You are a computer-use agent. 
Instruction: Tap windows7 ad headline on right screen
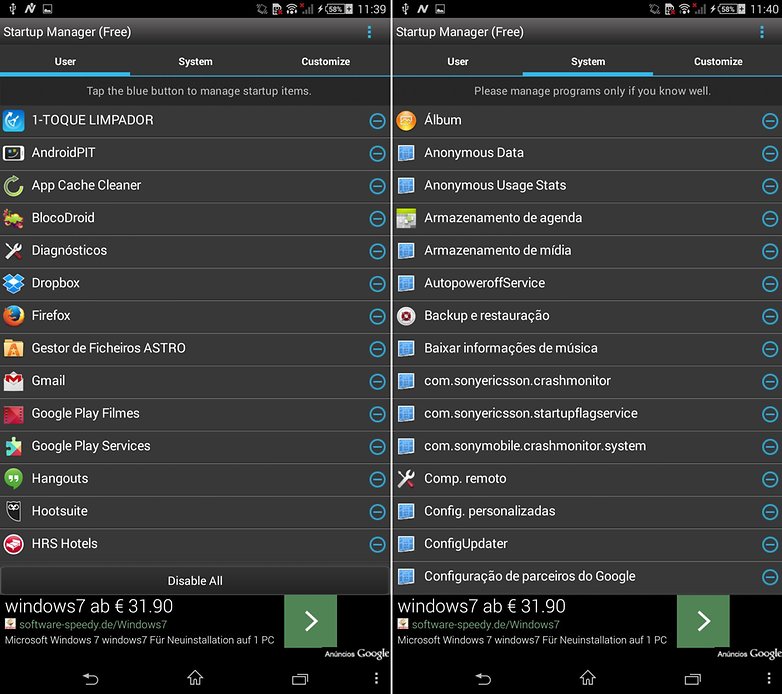click(x=481, y=606)
